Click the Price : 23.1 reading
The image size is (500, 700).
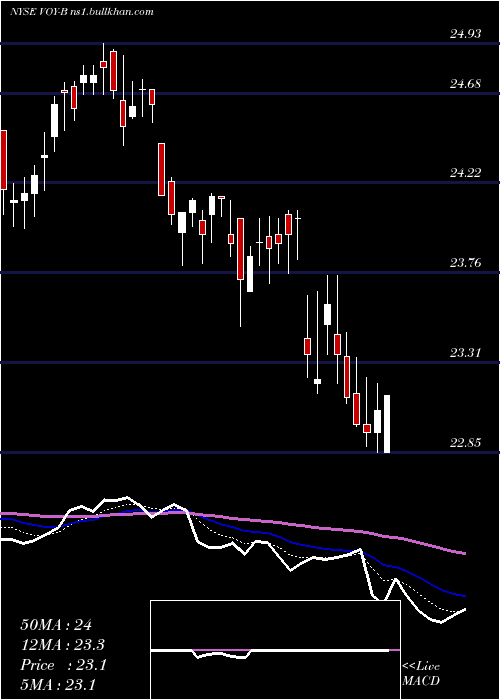[63, 665]
